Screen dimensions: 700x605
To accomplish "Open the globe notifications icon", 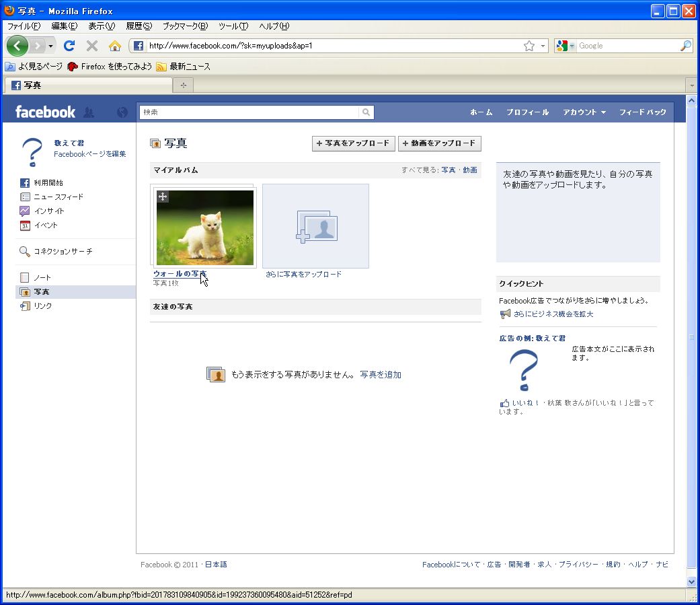I will 122,112.
